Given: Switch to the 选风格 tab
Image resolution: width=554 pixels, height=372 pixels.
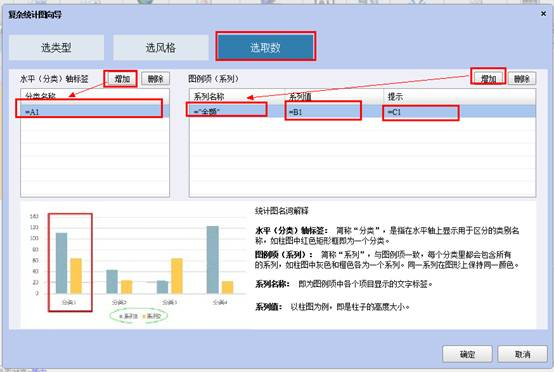Looking at the screenshot, I should pyautogui.click(x=161, y=47).
